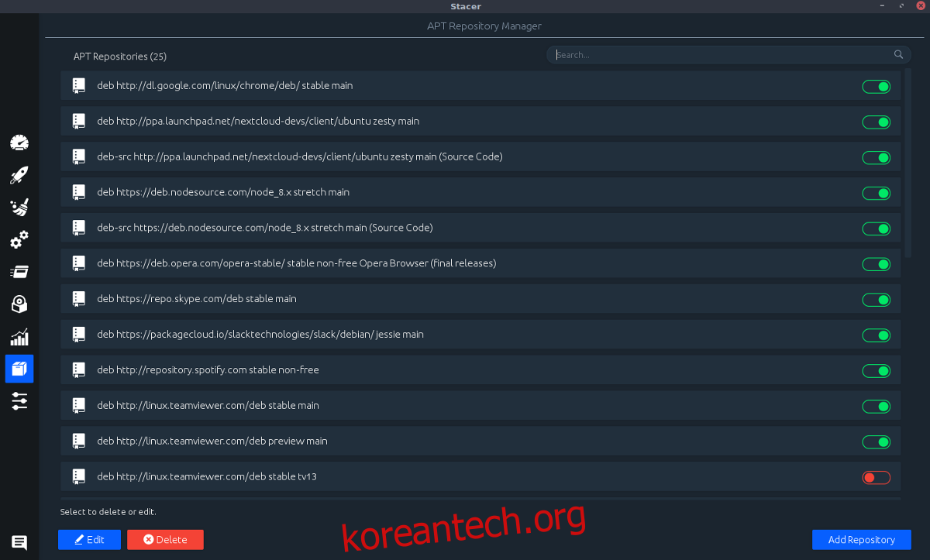Turn off the Skype repository switch
This screenshot has width=930, height=560.
click(x=877, y=301)
